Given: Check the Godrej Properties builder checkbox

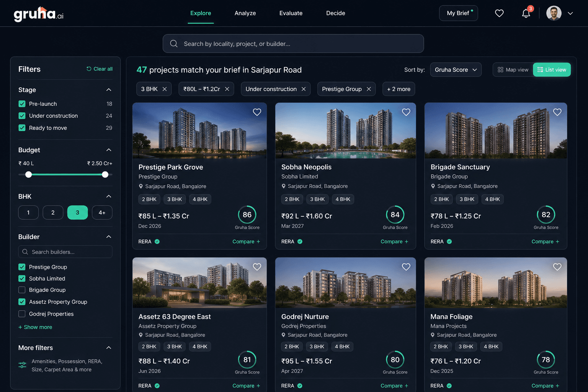Looking at the screenshot, I should pos(22,314).
